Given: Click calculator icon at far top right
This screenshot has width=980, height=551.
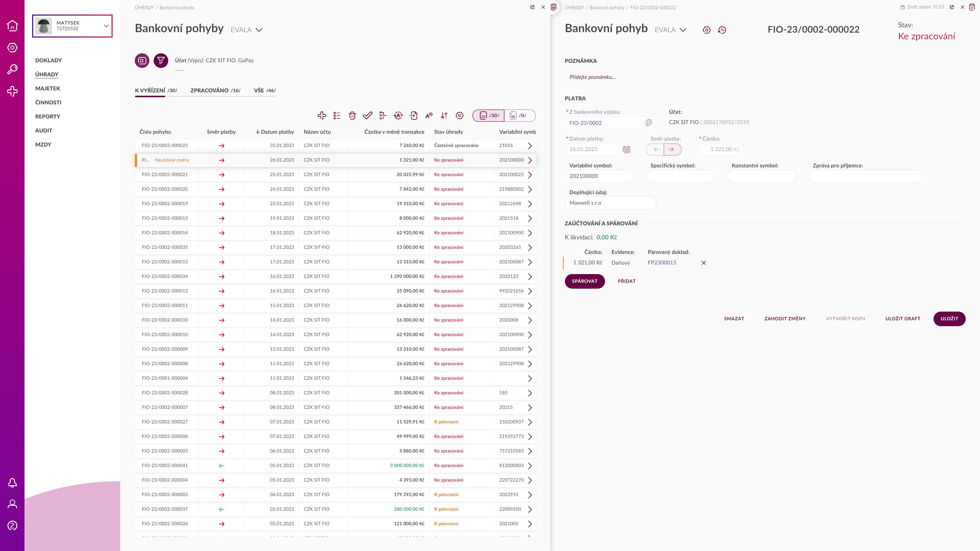Looking at the screenshot, I should (972, 7).
